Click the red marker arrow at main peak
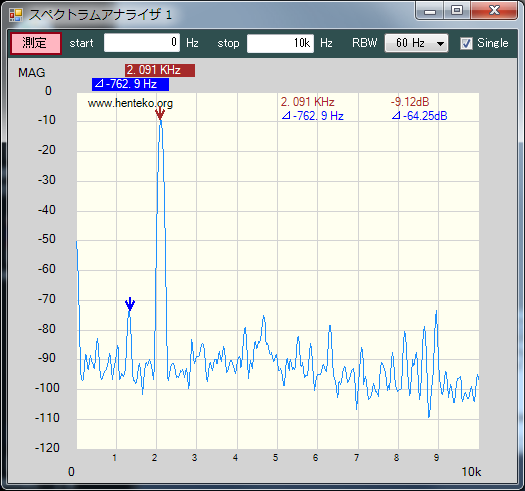The width and height of the screenshot is (525, 491). pyautogui.click(x=160, y=114)
